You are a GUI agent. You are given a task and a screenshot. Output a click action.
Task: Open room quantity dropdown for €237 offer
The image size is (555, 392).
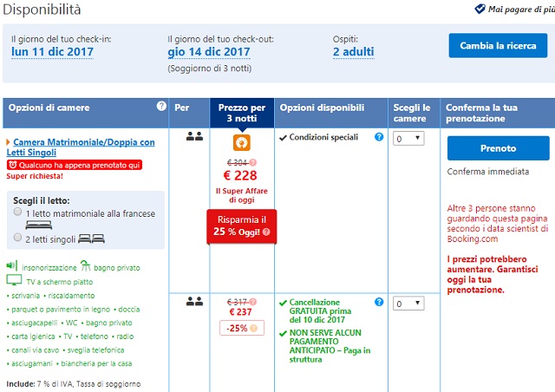coord(408,304)
